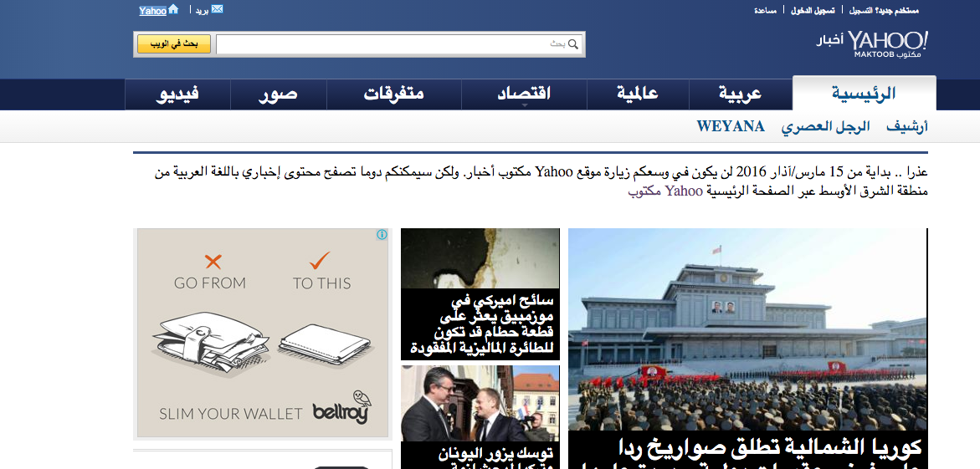980x469 pixels.
Task: Click the magnifier icon in search box
Action: (573, 44)
